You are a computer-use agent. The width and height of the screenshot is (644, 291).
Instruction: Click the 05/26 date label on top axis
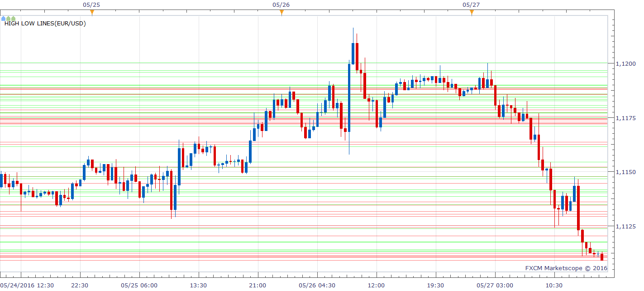pos(281,5)
